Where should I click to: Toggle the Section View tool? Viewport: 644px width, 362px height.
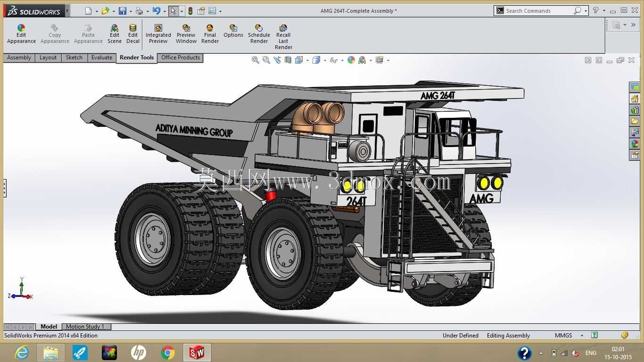(x=288, y=60)
